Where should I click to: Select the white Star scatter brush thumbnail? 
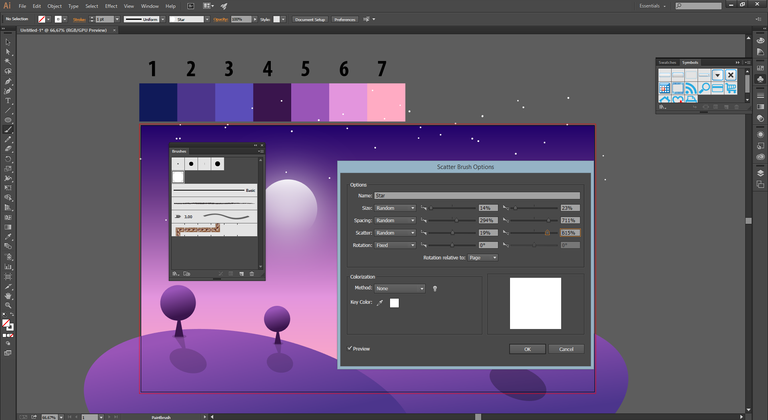point(178,177)
